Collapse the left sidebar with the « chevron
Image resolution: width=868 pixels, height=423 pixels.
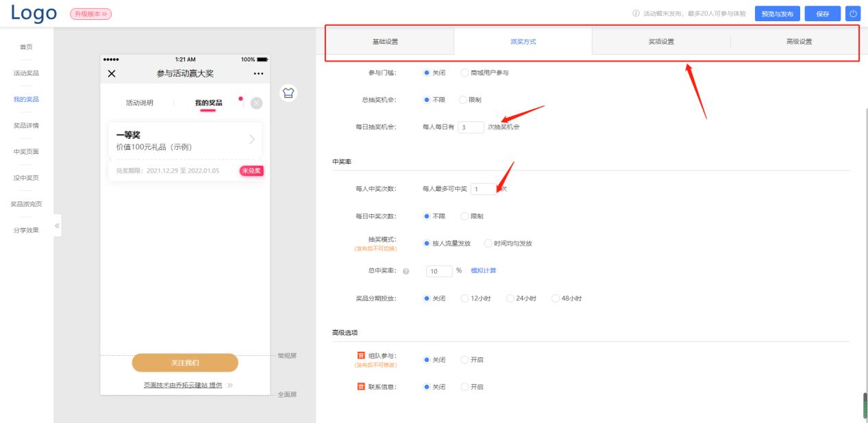pyautogui.click(x=57, y=225)
